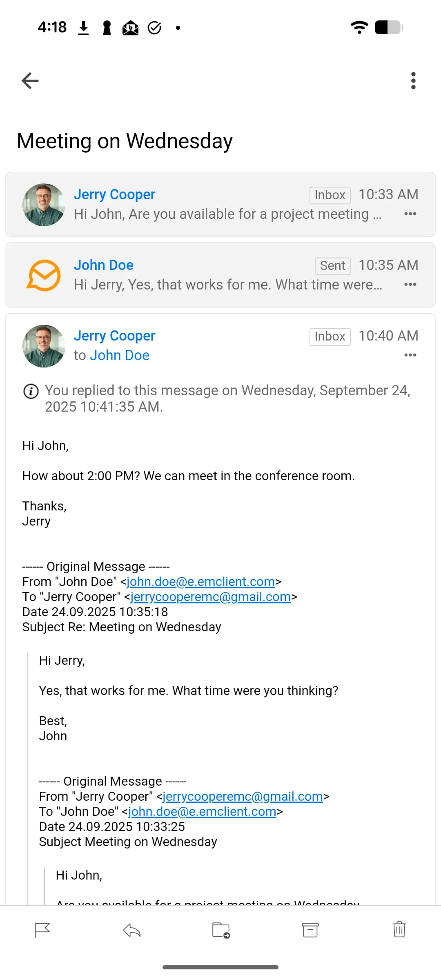The height and width of the screenshot is (980, 441).
Task: Open the Jerry Cooper sender name at 10:40 AM
Action: coord(114,336)
